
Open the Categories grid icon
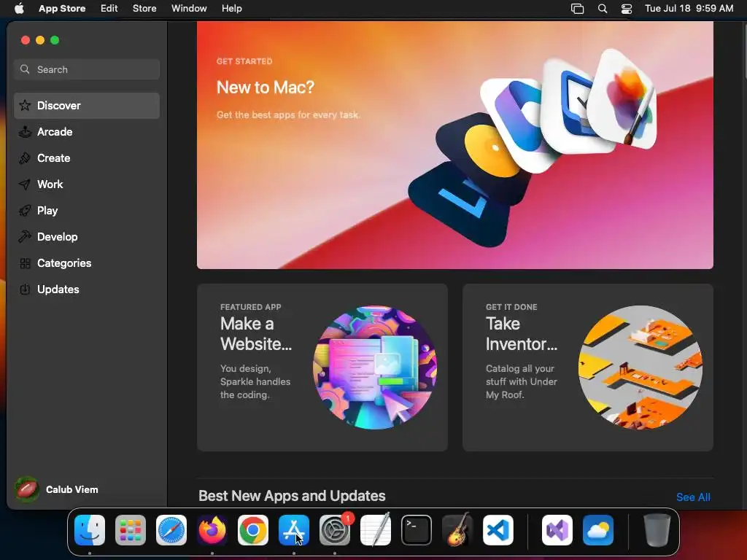tap(25, 263)
